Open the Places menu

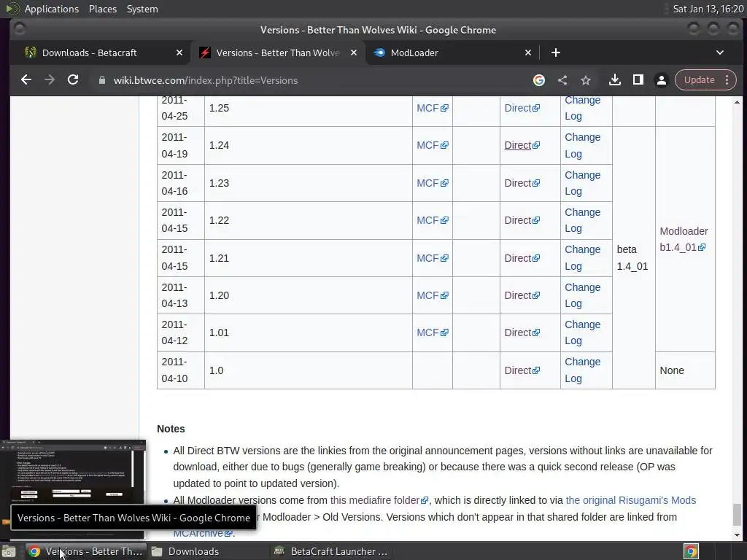102,9
